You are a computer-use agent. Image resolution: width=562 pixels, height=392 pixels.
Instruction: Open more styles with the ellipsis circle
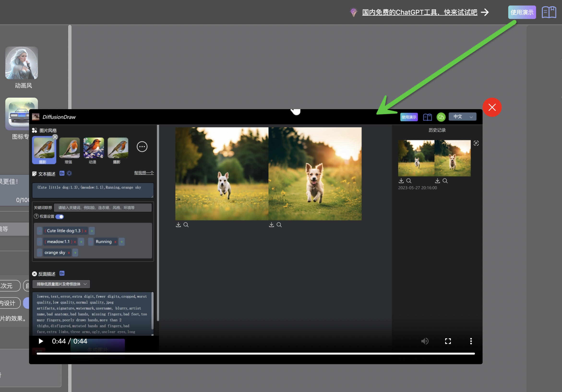pos(142,147)
